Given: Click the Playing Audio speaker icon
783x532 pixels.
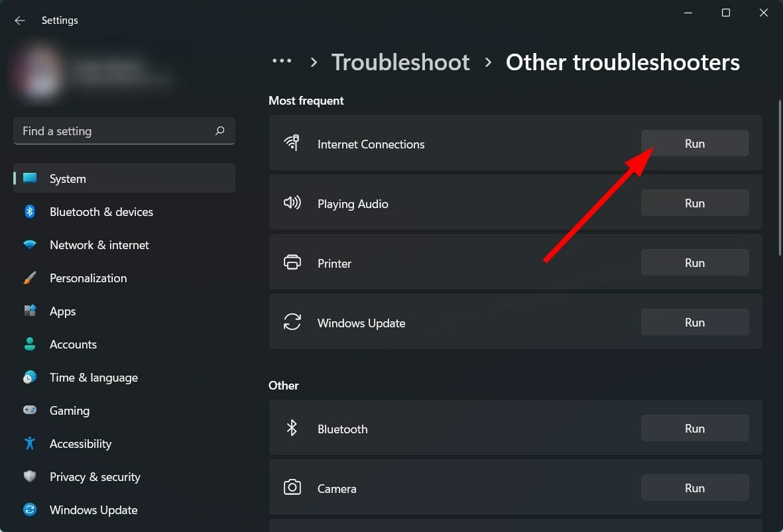Looking at the screenshot, I should 292,203.
